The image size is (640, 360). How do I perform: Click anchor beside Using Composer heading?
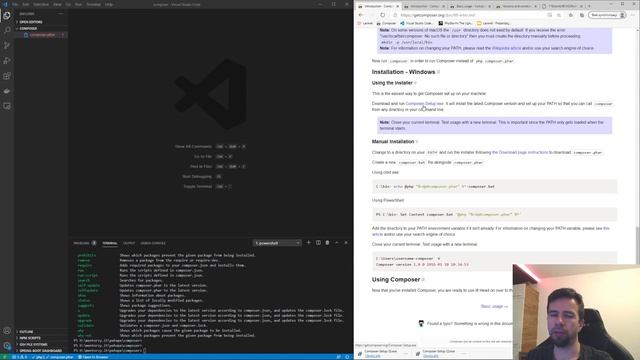click(x=423, y=280)
